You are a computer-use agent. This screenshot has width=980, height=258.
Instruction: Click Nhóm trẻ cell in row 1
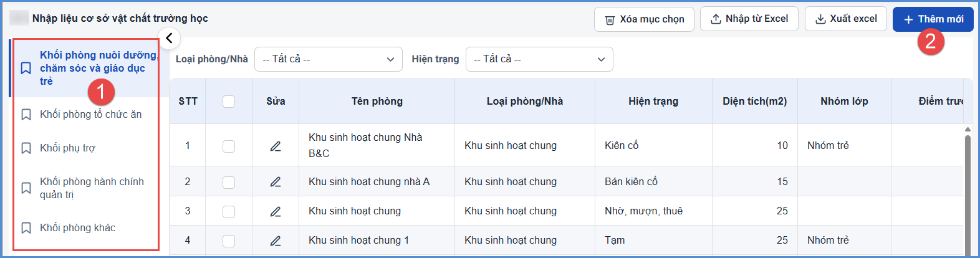click(x=844, y=146)
